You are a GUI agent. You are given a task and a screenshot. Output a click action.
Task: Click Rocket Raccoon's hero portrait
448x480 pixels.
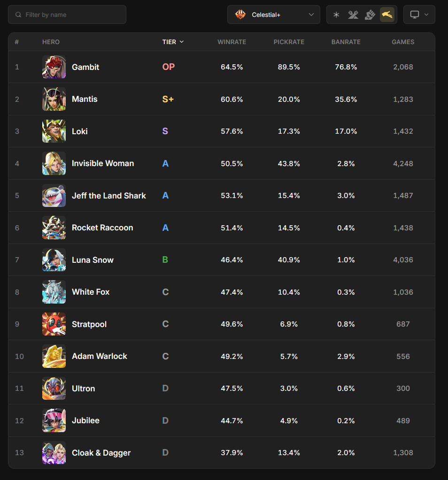point(54,228)
